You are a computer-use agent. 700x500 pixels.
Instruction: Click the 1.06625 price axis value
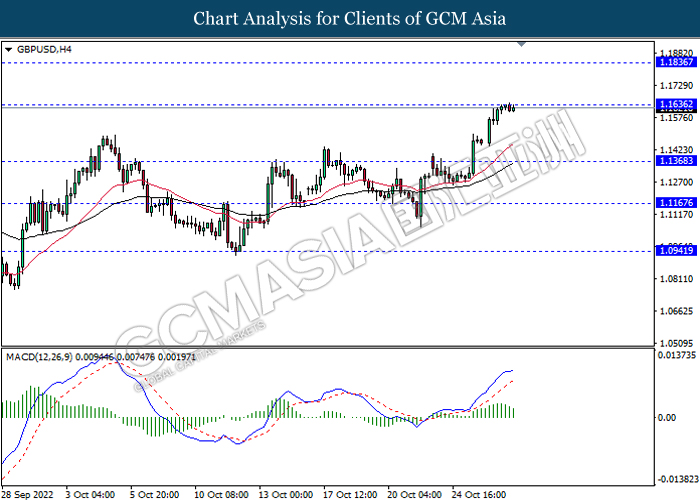pyautogui.click(x=676, y=311)
